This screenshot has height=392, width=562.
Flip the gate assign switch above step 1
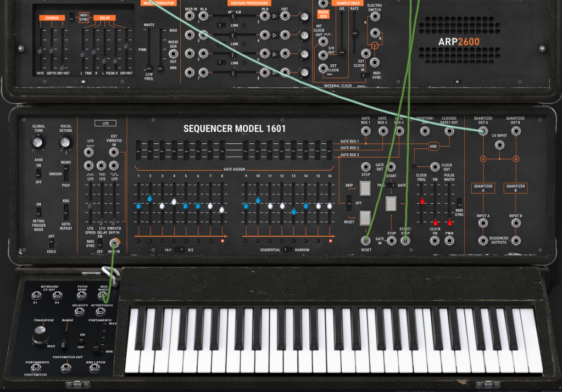coord(138,150)
